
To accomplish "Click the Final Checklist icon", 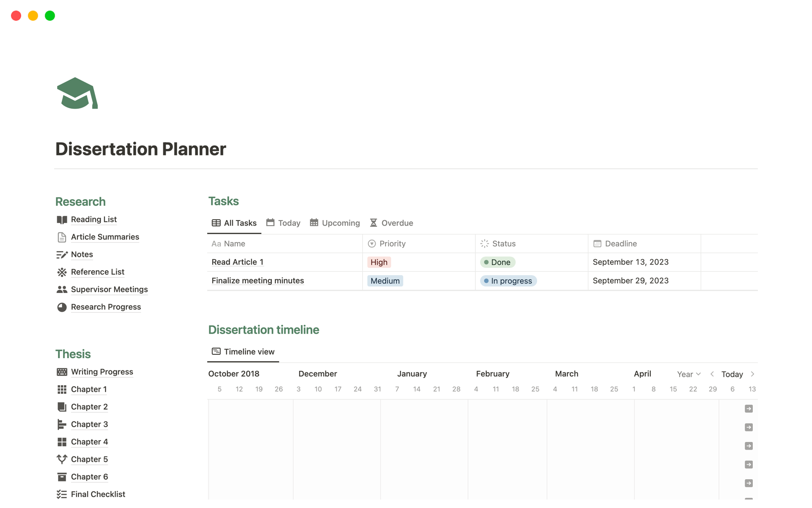I will [62, 494].
